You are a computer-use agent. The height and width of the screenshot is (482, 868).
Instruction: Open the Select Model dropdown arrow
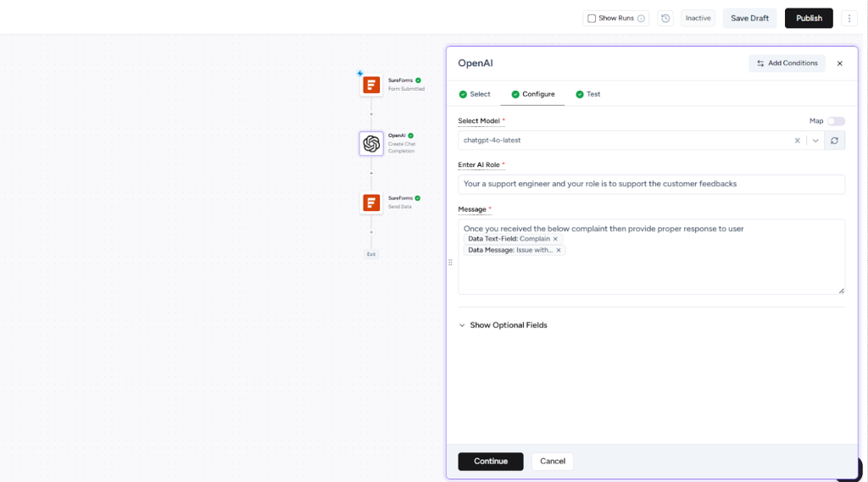[x=815, y=141]
